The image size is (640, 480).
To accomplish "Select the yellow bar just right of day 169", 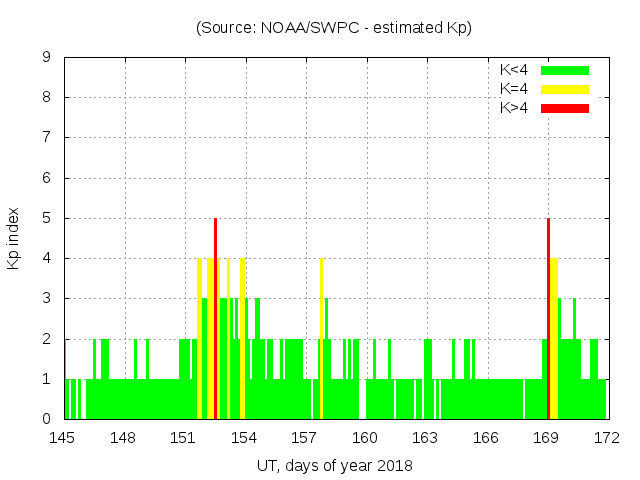I will [554, 338].
